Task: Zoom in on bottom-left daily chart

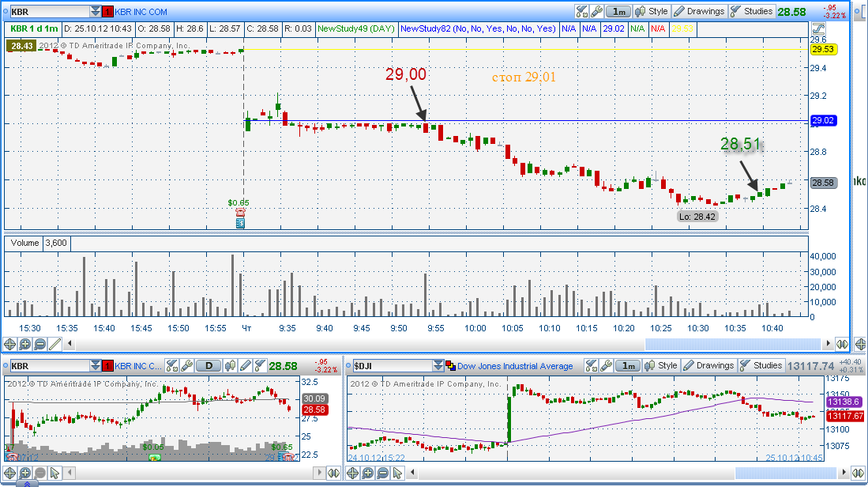Action: click(x=25, y=473)
